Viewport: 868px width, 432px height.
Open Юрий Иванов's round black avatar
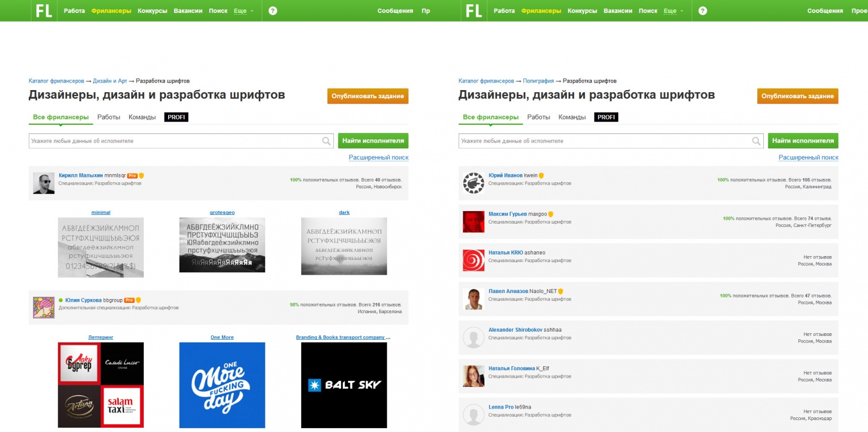tap(474, 183)
